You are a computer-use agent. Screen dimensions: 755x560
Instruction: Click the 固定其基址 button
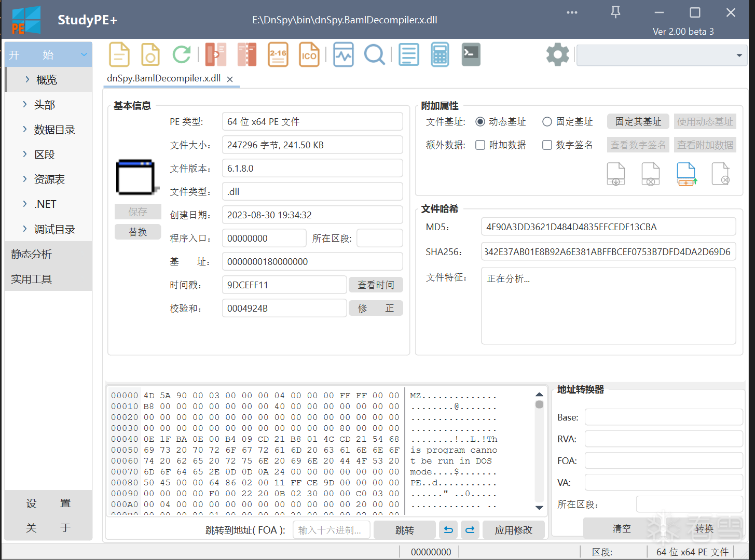point(638,122)
